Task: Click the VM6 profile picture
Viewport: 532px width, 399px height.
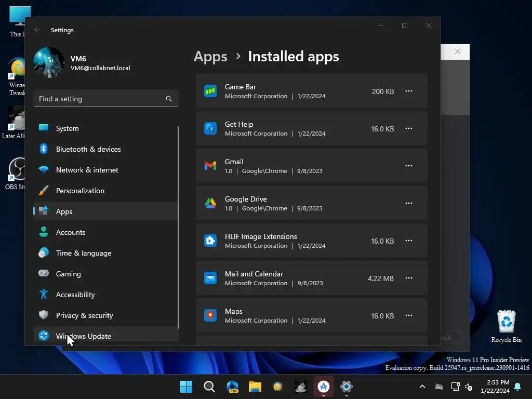Action: pyautogui.click(x=49, y=62)
